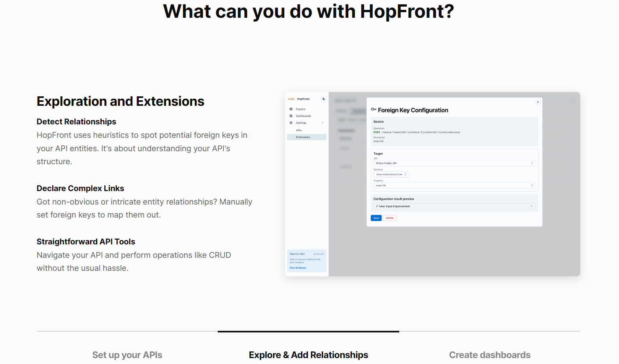The height and width of the screenshot is (364, 619).
Task: Open the SearchableUserView schema dropdown
Action: click(391, 174)
